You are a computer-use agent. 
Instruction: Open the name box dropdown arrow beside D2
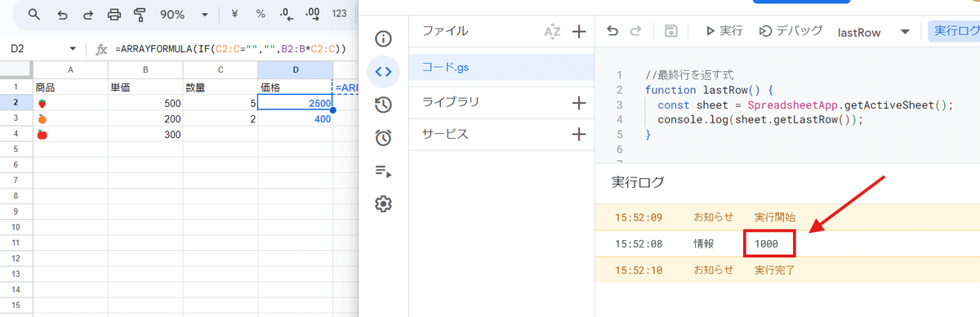tap(73, 49)
